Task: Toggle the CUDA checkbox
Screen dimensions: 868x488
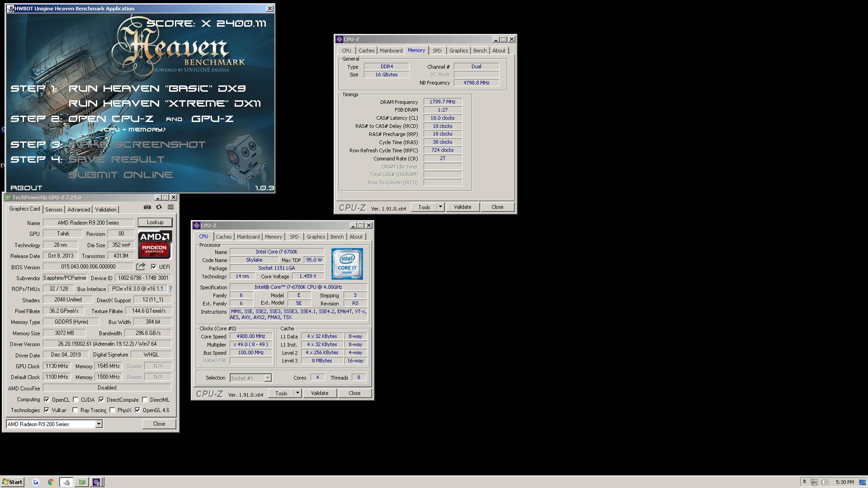Action: [75, 400]
